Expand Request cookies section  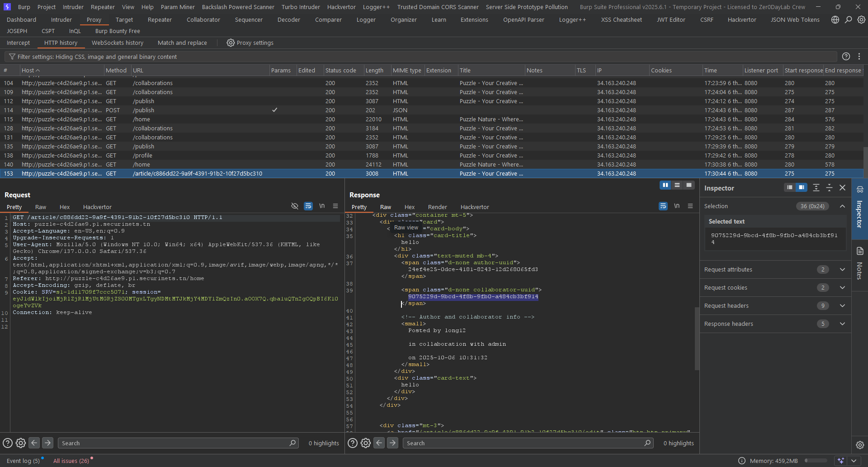[x=843, y=288]
